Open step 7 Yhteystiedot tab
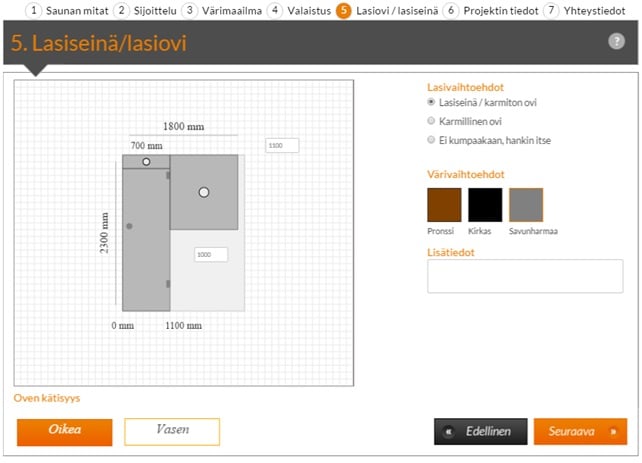This screenshot has height=463, width=642. (585, 10)
